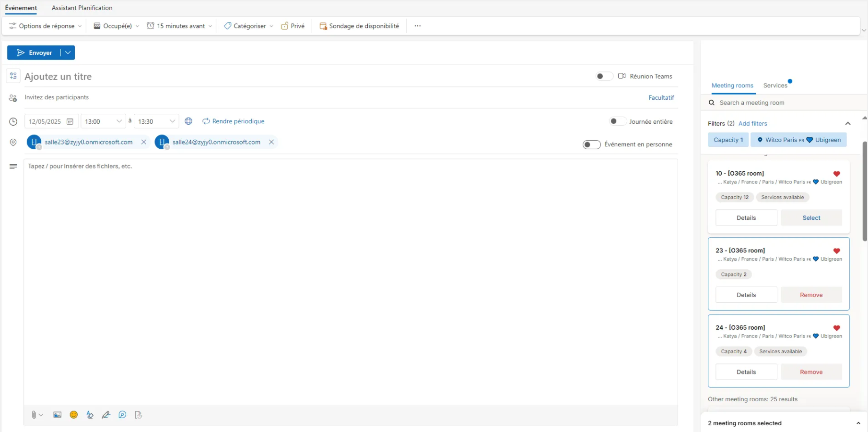Click the attach file paperclip icon
The height and width of the screenshot is (432, 868).
tap(34, 415)
